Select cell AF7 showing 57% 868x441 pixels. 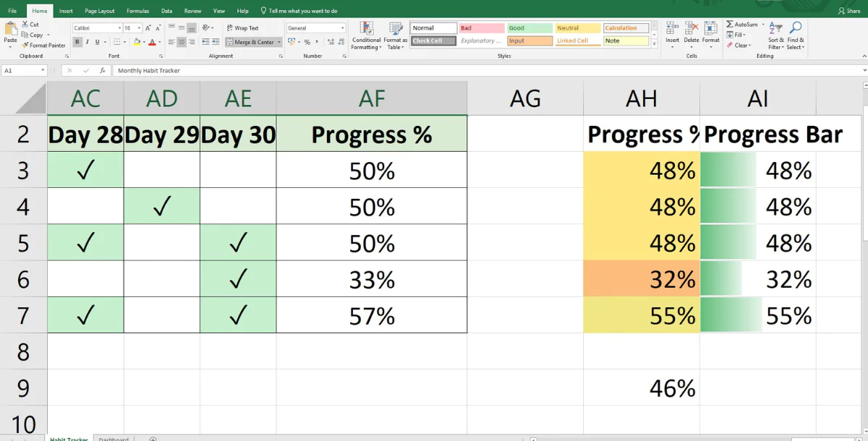[372, 315]
